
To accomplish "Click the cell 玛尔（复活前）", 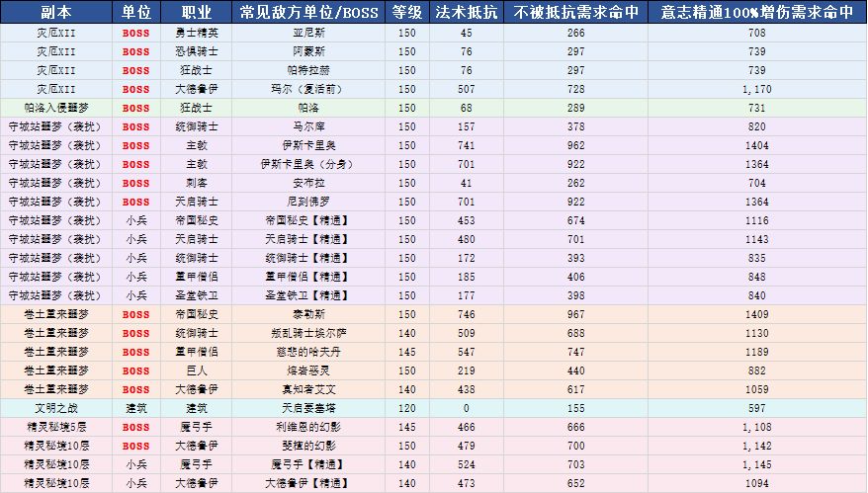I will (308, 89).
